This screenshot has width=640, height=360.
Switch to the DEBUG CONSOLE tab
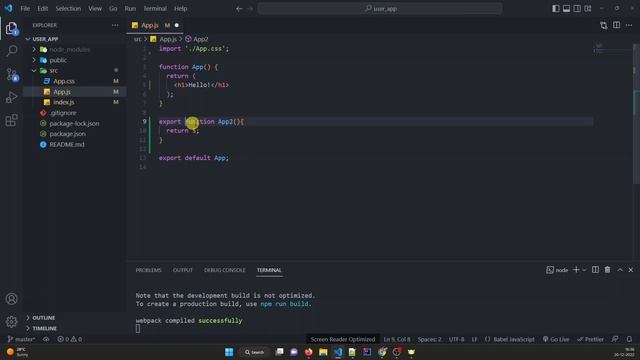(224, 270)
